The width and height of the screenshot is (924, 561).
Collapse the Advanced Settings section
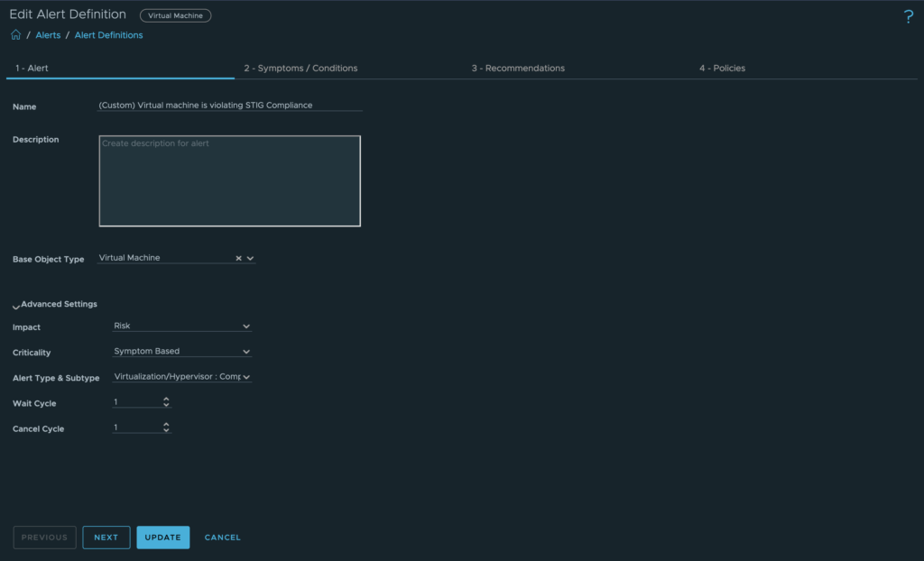tap(16, 305)
